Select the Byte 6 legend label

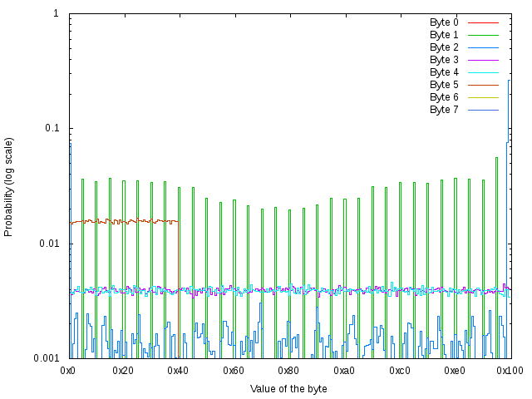tap(444, 97)
